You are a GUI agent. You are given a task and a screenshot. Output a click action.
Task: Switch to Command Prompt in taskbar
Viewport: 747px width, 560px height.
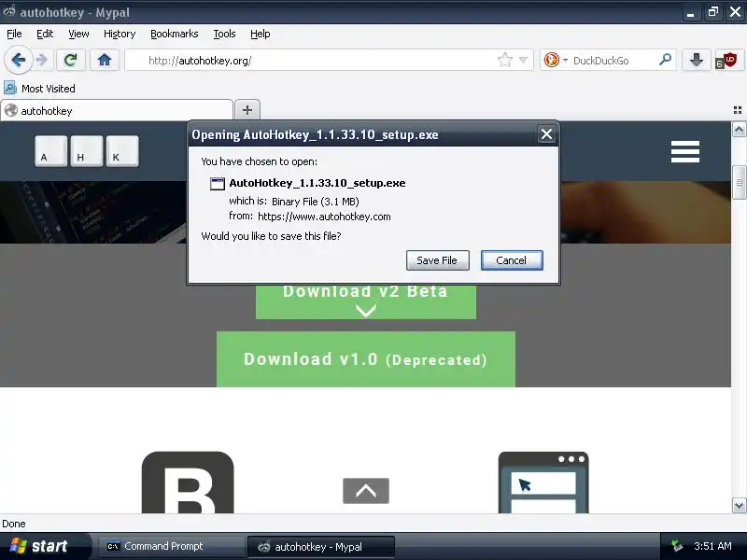coord(172,546)
